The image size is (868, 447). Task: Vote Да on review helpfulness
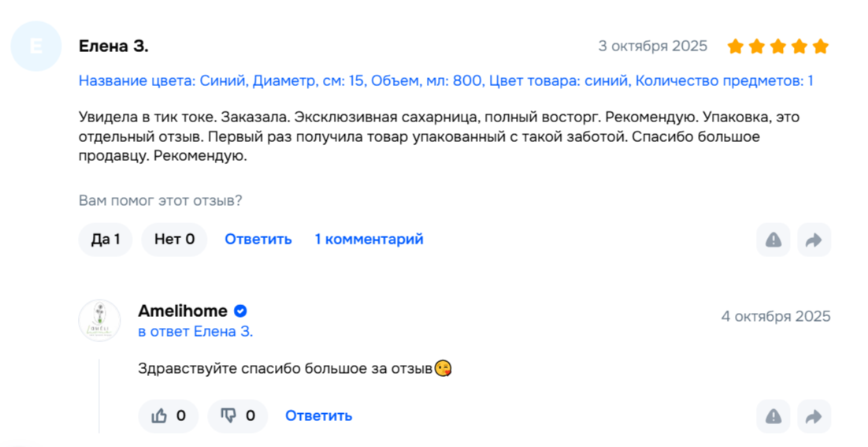pos(106,239)
